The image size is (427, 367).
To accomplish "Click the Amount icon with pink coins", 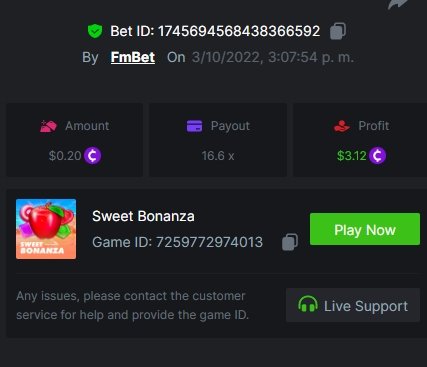I will click(48, 126).
